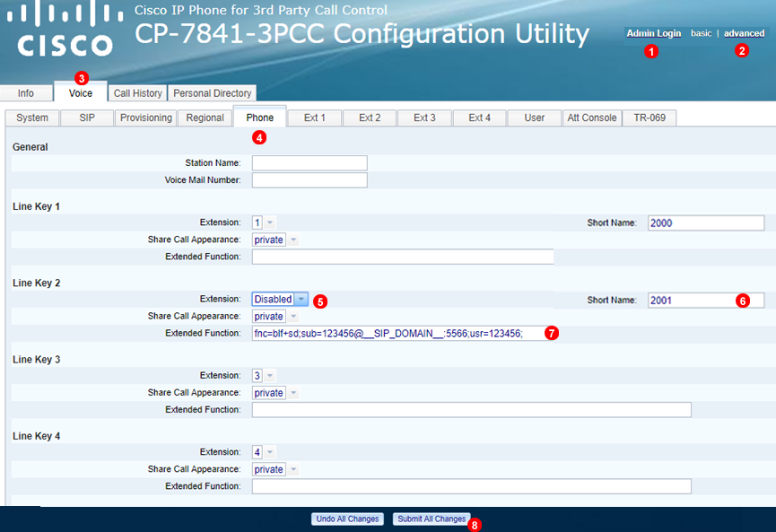
Task: Open Line Key 4 Share Call Appearance dropdown
Action: [275, 469]
